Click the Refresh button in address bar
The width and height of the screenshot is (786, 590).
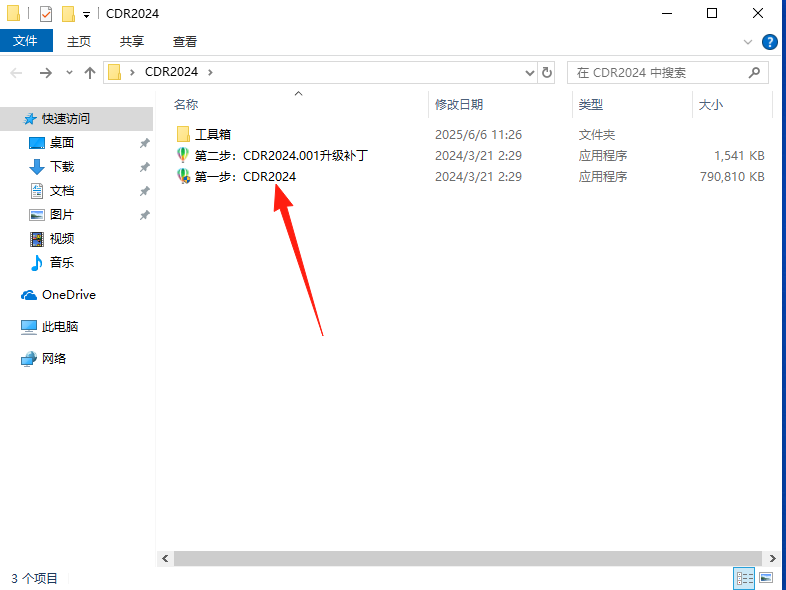coord(546,73)
